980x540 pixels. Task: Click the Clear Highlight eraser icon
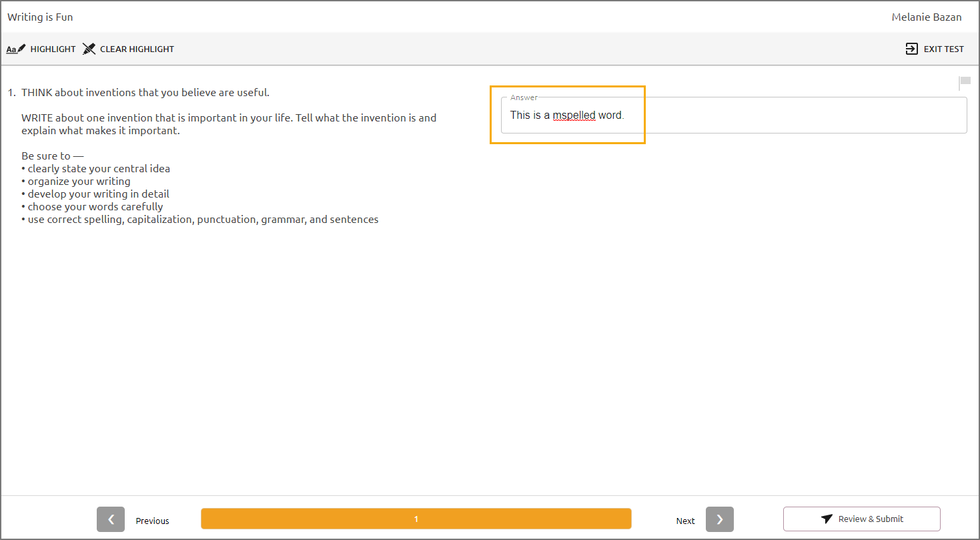pyautogui.click(x=89, y=49)
